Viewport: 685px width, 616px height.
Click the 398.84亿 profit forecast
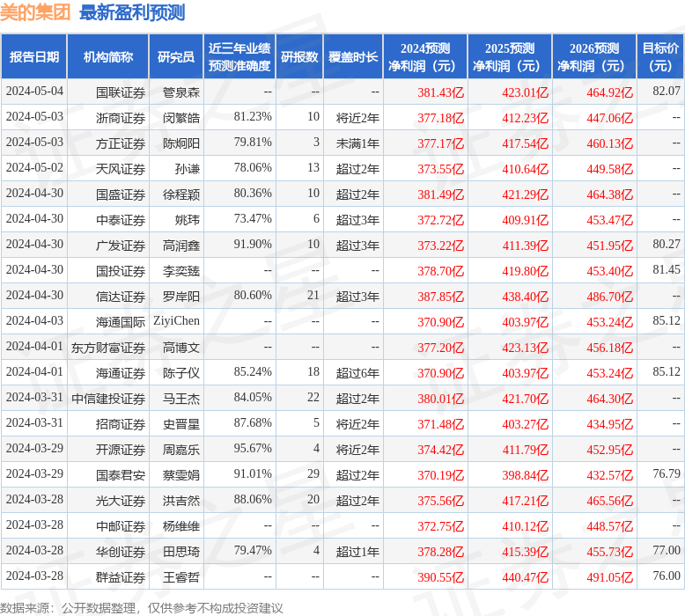(x=525, y=475)
